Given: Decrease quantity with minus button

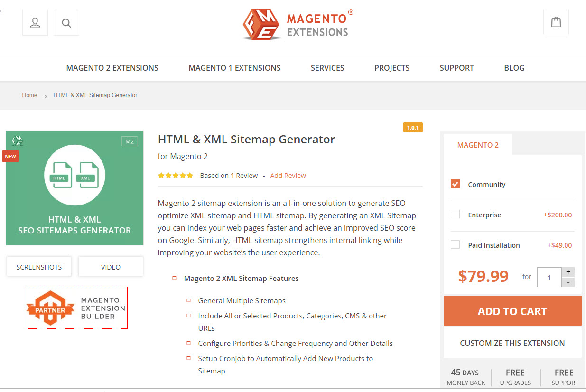Looking at the screenshot, I should click(x=568, y=282).
